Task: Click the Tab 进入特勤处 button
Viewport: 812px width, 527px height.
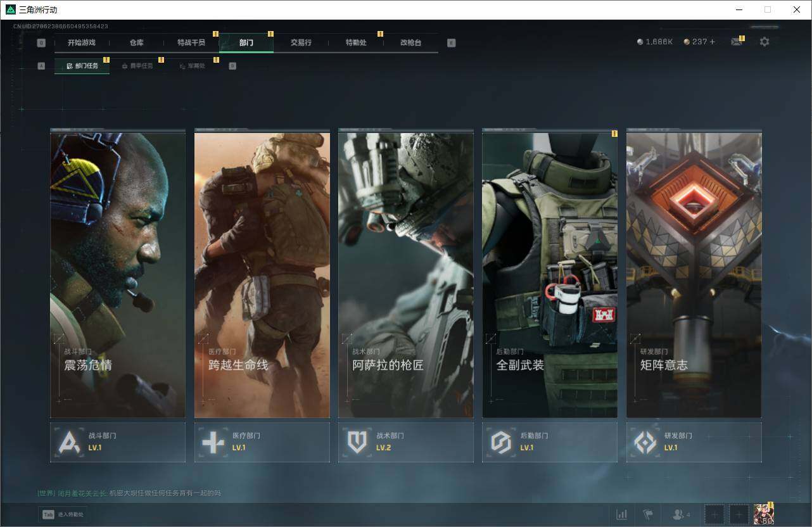Action: [63, 514]
